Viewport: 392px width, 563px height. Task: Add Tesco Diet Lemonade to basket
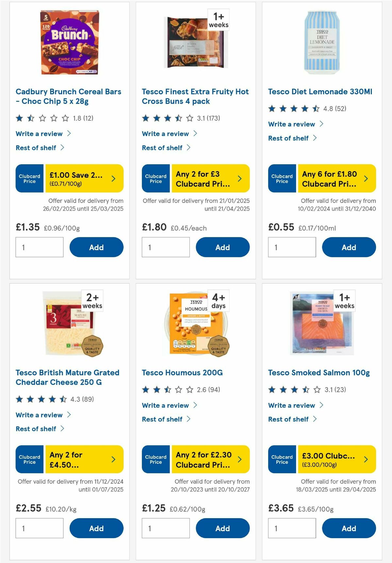(349, 247)
